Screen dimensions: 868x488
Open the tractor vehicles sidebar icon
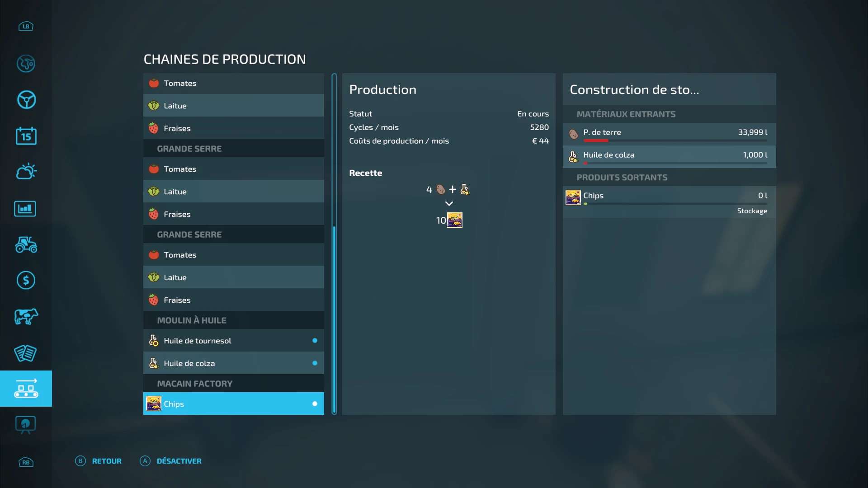(26, 244)
